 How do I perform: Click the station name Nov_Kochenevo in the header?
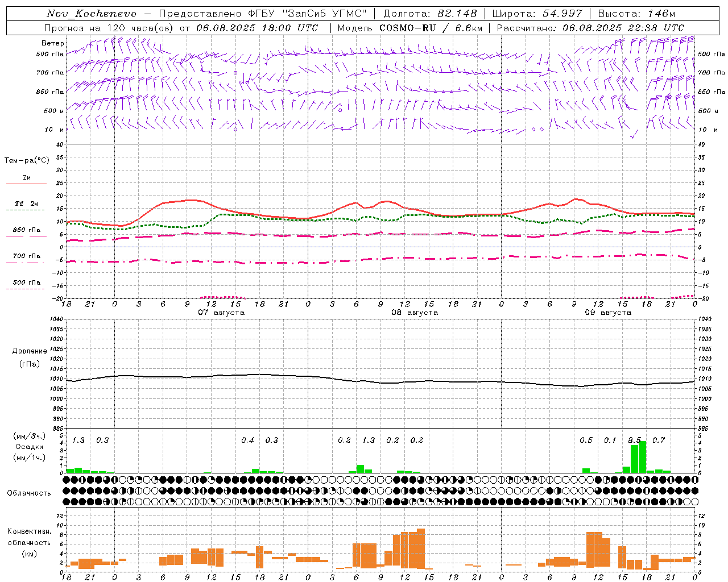[x=92, y=14]
